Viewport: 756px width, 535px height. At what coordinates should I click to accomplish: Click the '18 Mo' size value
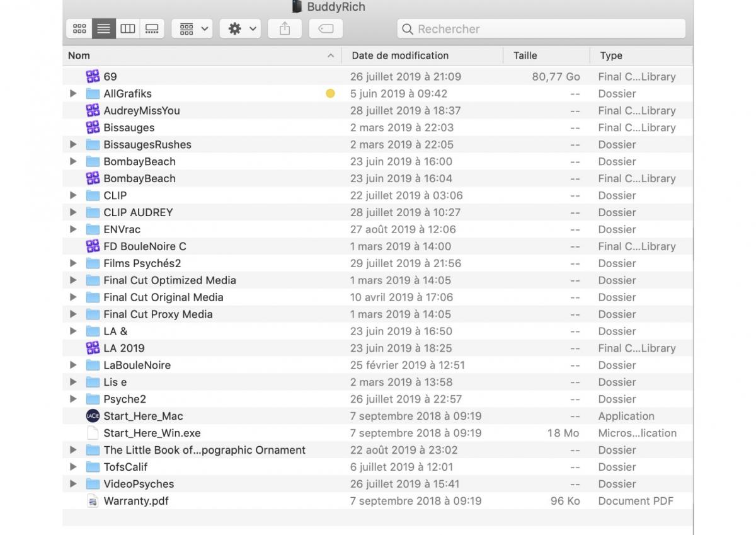click(563, 433)
